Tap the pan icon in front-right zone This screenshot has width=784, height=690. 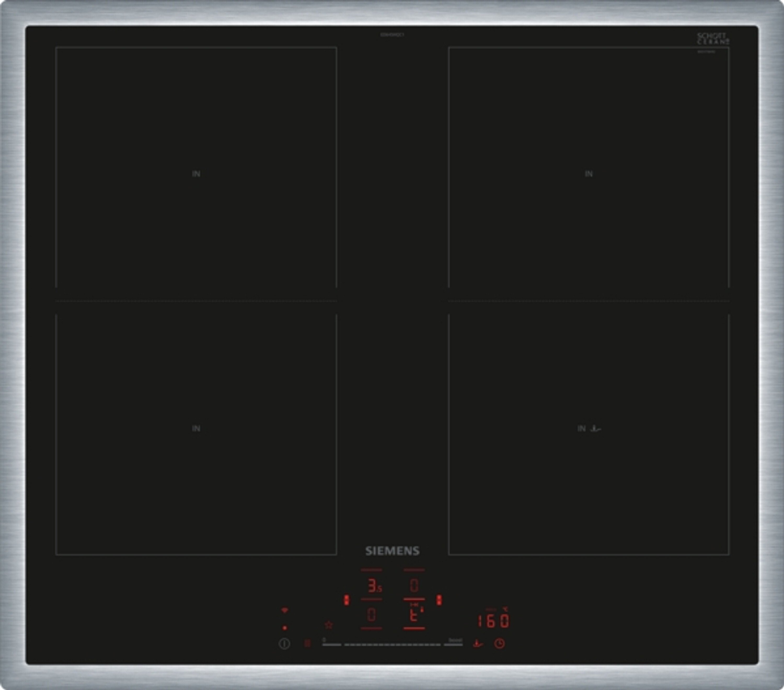pyautogui.click(x=595, y=428)
